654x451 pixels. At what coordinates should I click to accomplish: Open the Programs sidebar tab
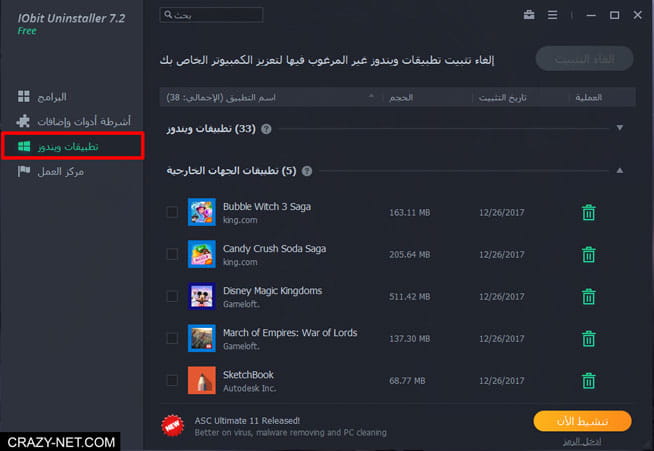tap(42, 97)
